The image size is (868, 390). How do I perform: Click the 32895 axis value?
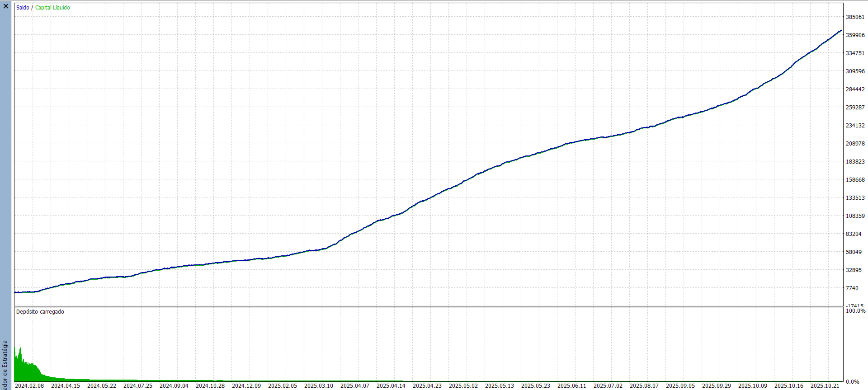point(854,270)
